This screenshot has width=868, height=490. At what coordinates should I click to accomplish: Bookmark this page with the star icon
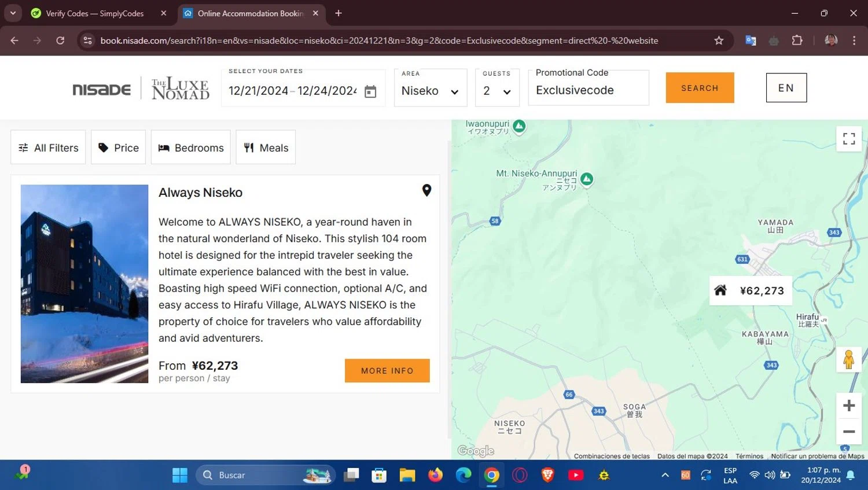(x=719, y=40)
